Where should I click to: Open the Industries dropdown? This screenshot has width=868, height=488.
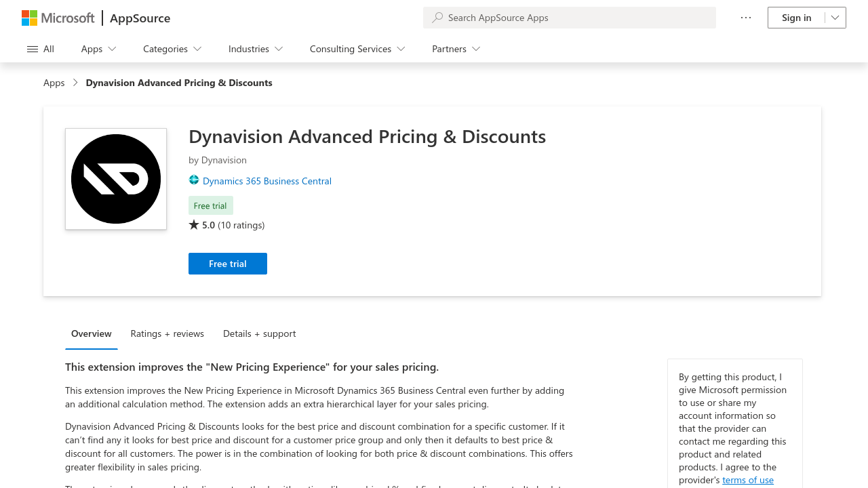256,49
